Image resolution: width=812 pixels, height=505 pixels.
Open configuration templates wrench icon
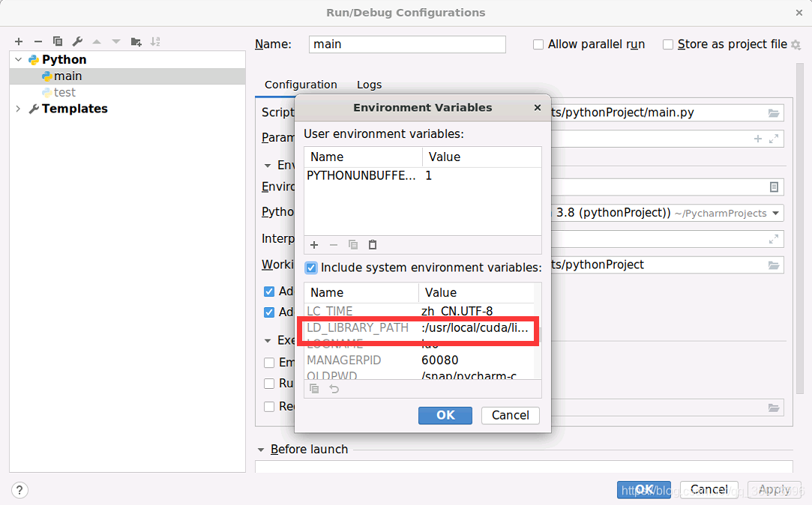tap(77, 41)
